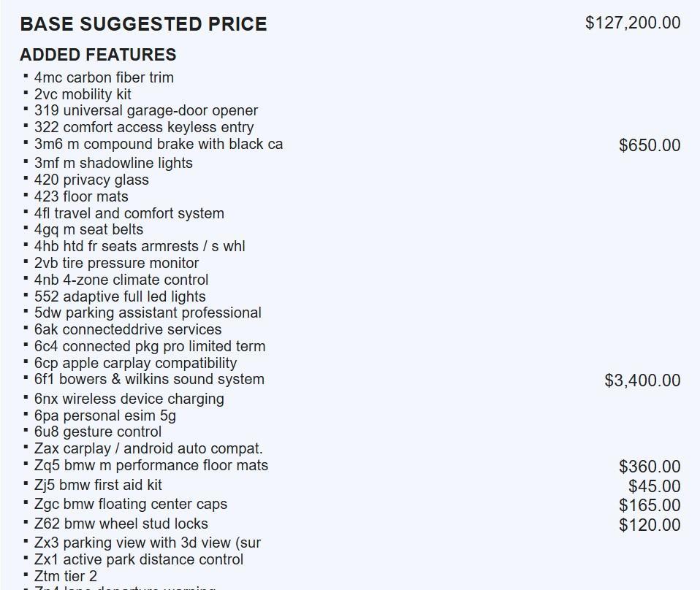Viewport: 700px width, 590px height.
Task: Click the 6nx wireless device charging feature
Action: coord(129,399)
